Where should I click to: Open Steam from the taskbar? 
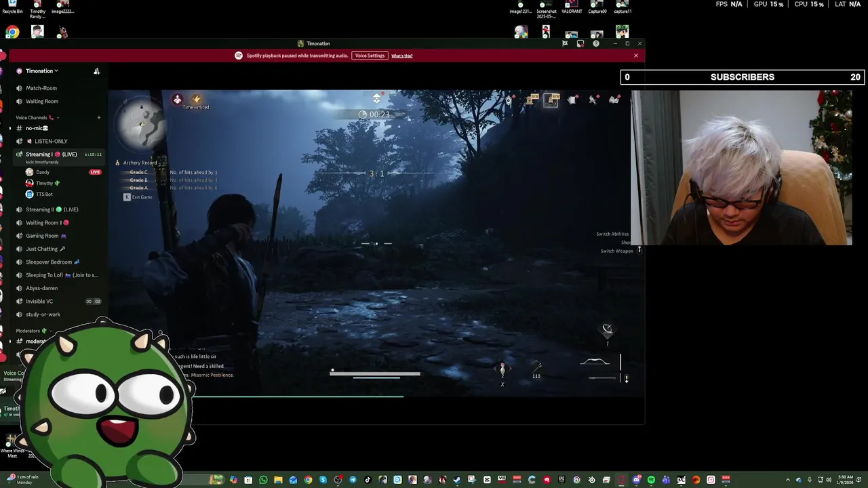point(457,480)
